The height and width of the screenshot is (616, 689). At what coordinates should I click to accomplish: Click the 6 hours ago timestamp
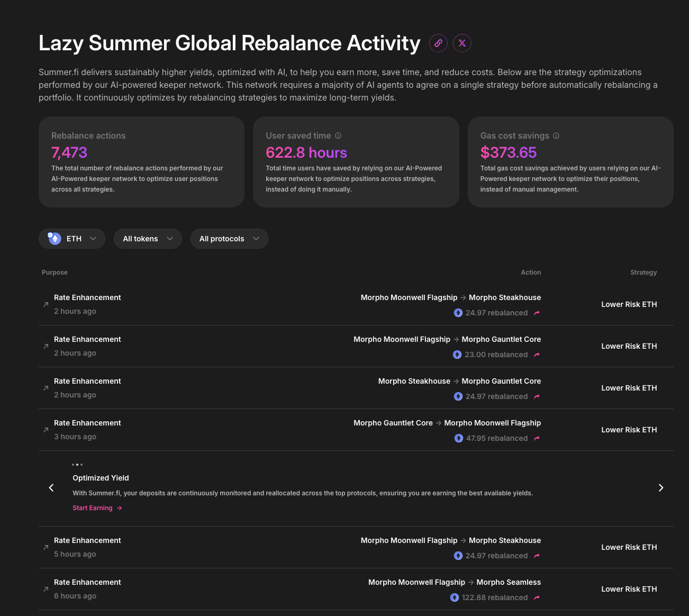(75, 596)
